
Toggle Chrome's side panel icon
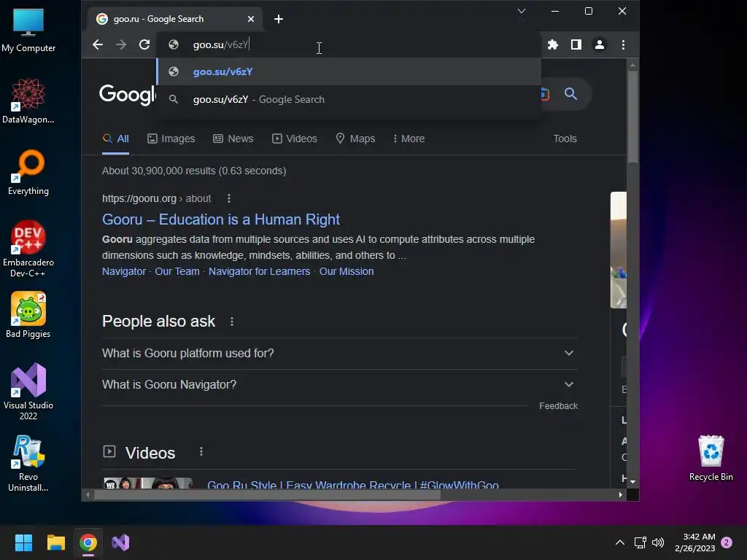pyautogui.click(x=576, y=44)
